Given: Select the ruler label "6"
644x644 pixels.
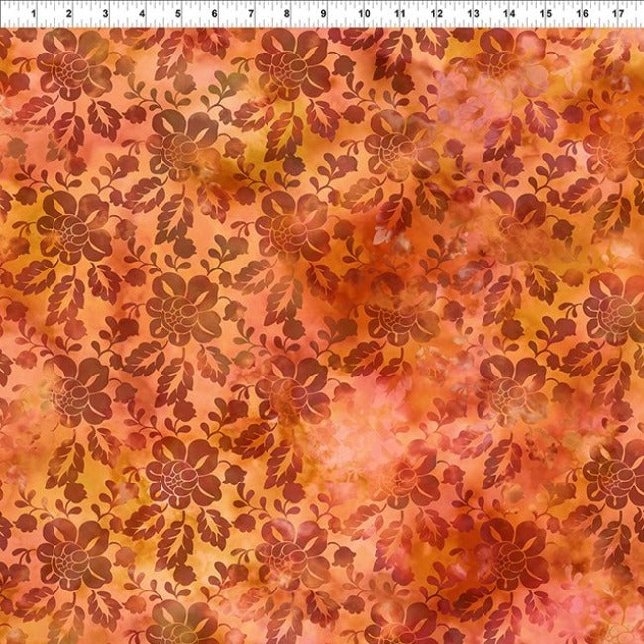Looking at the screenshot, I should point(214,14).
